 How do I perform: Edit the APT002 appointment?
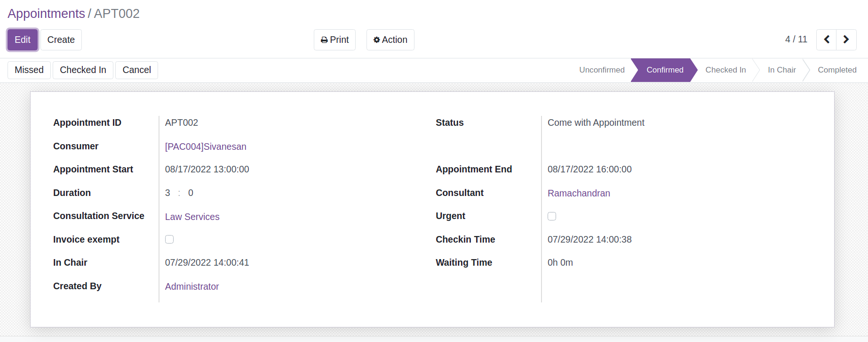[23, 40]
